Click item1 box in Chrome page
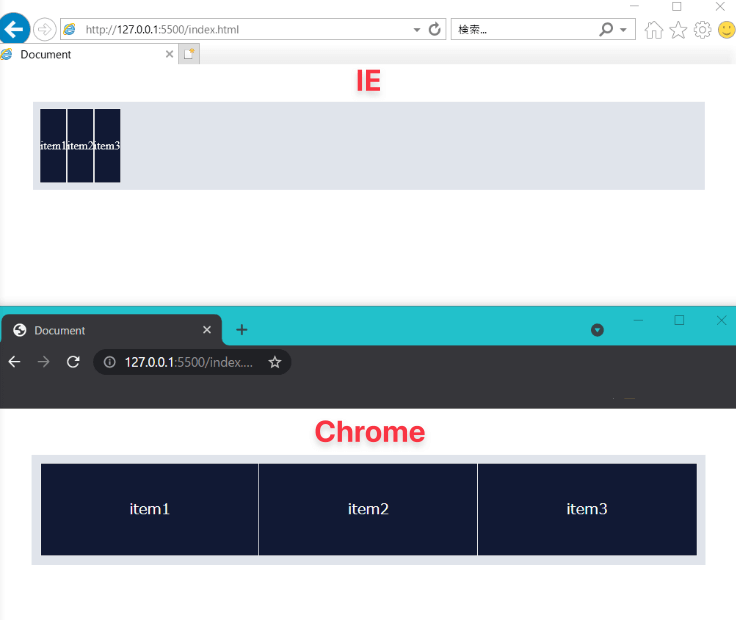The width and height of the screenshot is (736, 620). (149, 509)
